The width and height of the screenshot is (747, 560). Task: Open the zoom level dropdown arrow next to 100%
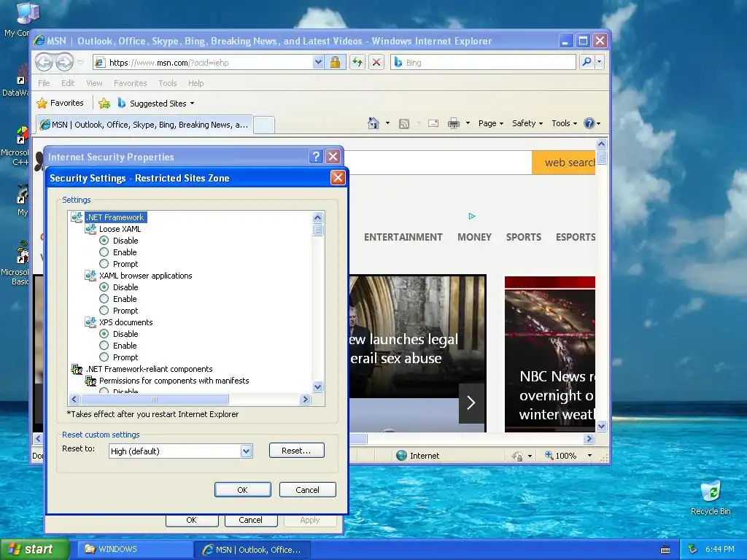[589, 456]
